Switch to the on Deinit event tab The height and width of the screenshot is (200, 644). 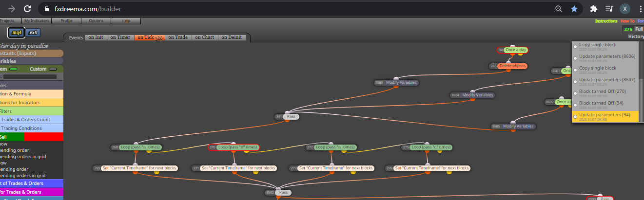[x=232, y=37]
